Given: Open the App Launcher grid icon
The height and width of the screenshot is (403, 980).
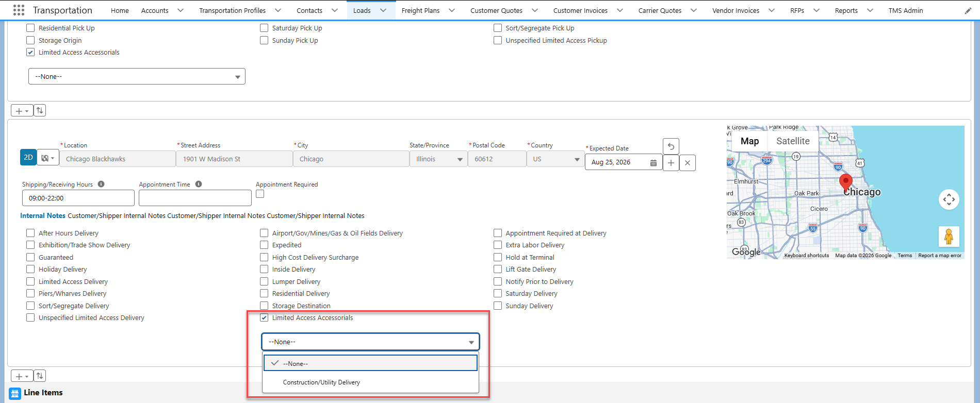Looking at the screenshot, I should pos(19,10).
